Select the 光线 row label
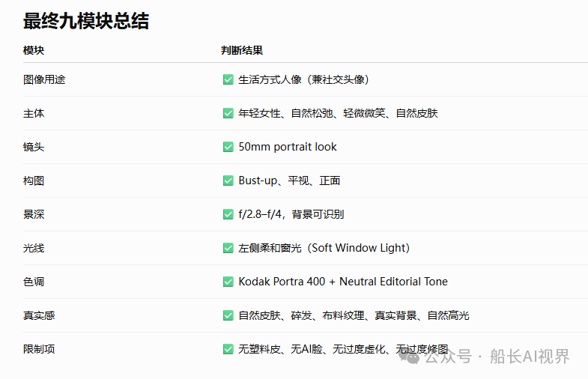This screenshot has height=379, width=588. click(34, 248)
